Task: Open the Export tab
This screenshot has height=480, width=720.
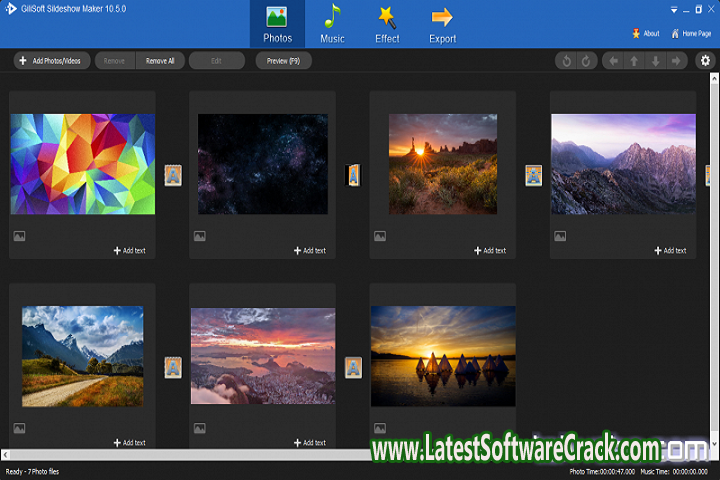Action: click(442, 25)
